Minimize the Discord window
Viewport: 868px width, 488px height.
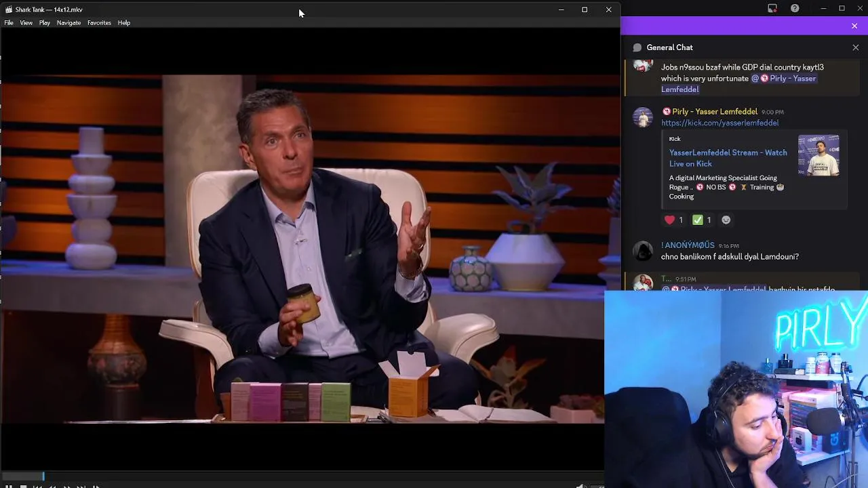pos(823,8)
